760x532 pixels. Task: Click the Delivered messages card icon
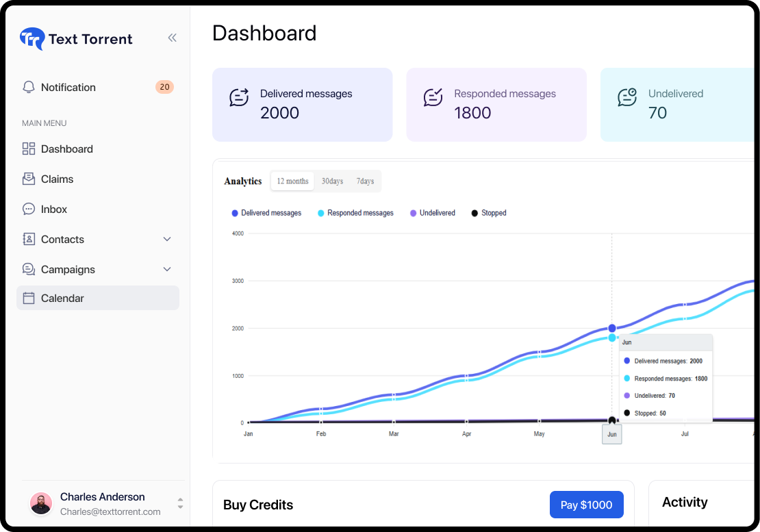click(239, 97)
